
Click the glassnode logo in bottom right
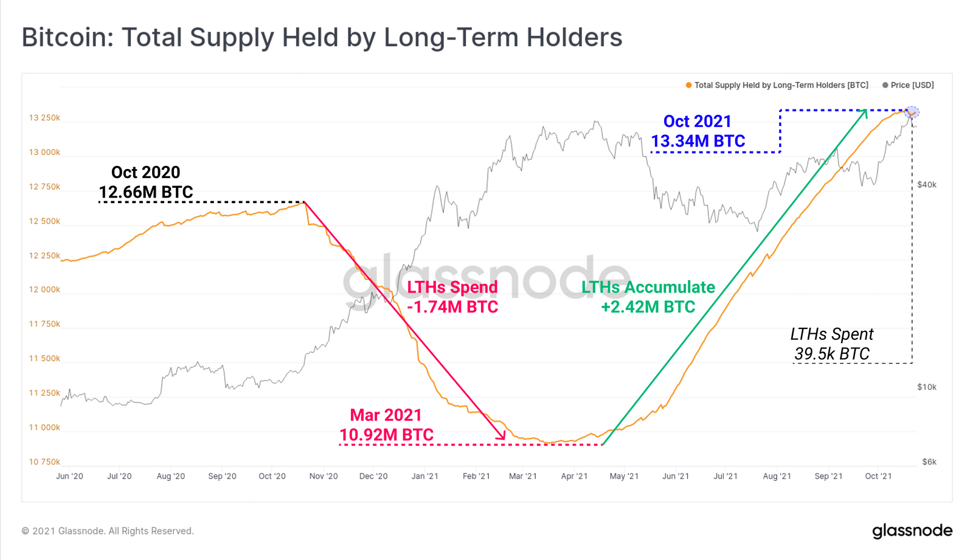point(912,531)
